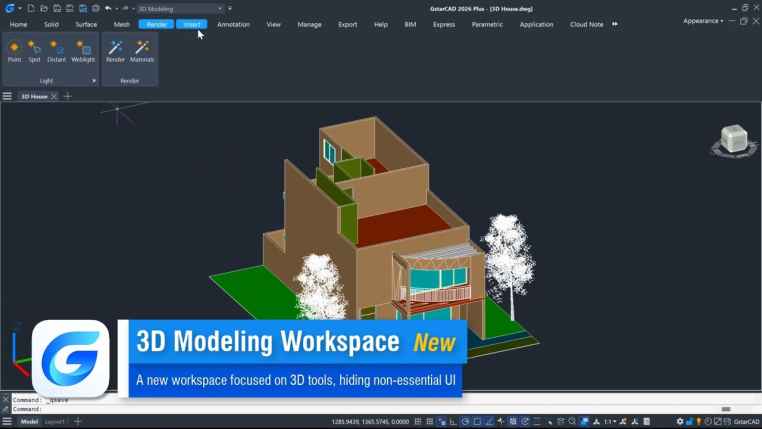762x429 pixels.
Task: Click the Undo arrow
Action: click(108, 8)
